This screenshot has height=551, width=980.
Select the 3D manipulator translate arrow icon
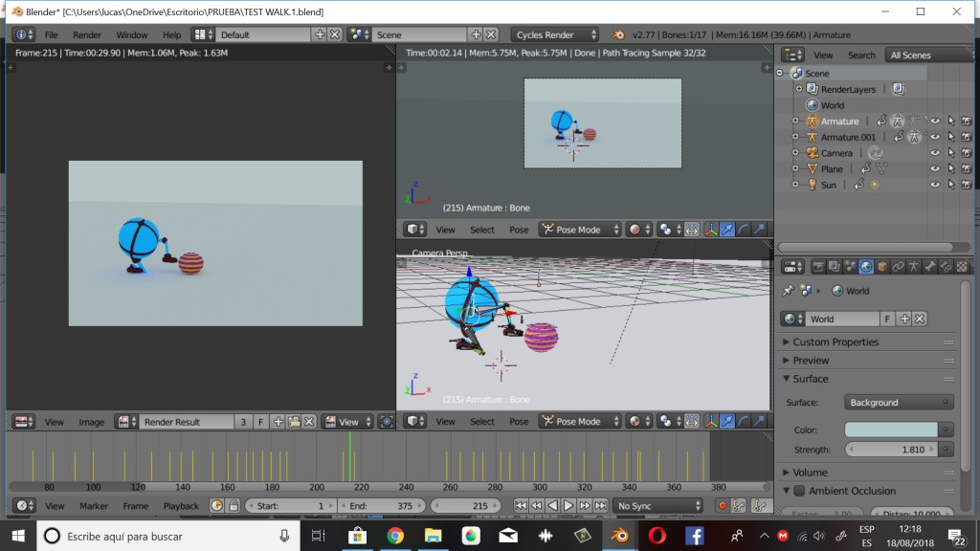coord(727,421)
